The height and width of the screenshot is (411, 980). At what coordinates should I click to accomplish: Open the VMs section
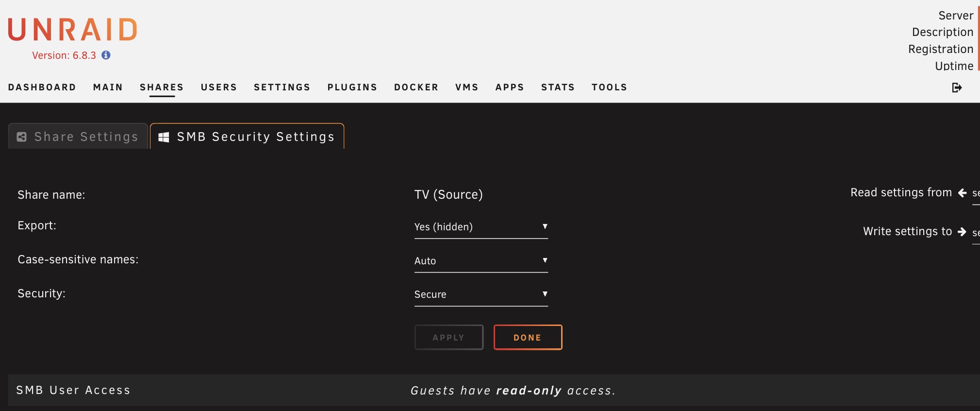pyautogui.click(x=466, y=87)
